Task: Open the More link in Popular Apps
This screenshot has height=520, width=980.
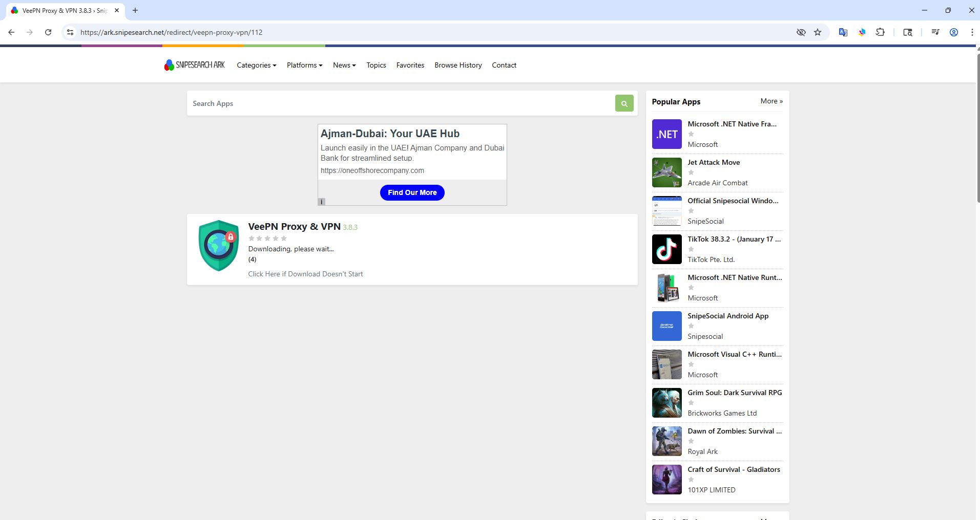Action: click(x=772, y=101)
